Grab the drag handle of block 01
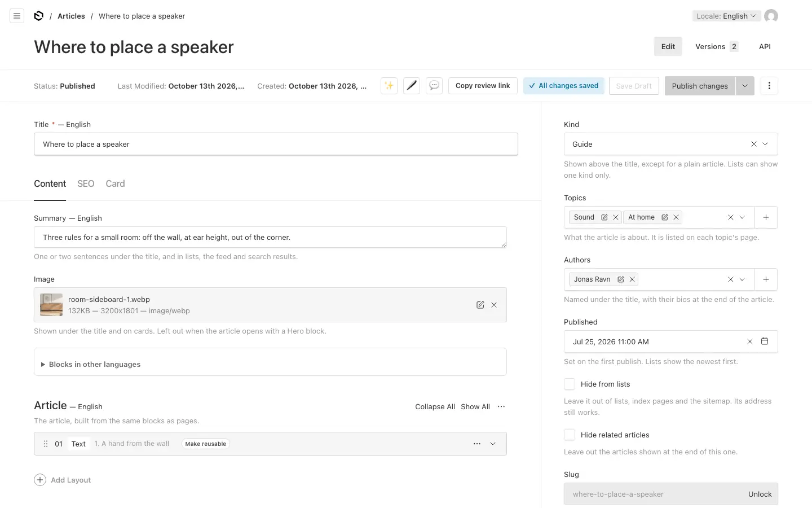This screenshot has height=508, width=812. (x=46, y=444)
